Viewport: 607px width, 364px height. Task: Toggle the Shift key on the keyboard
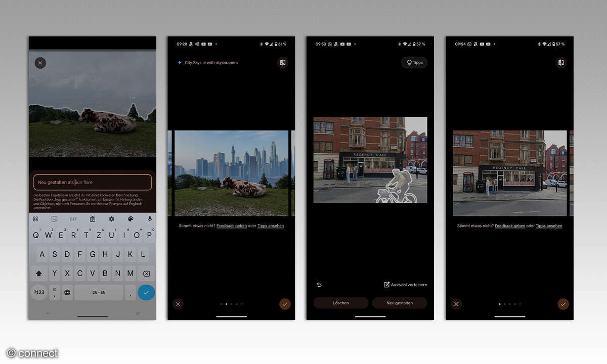pyautogui.click(x=39, y=274)
